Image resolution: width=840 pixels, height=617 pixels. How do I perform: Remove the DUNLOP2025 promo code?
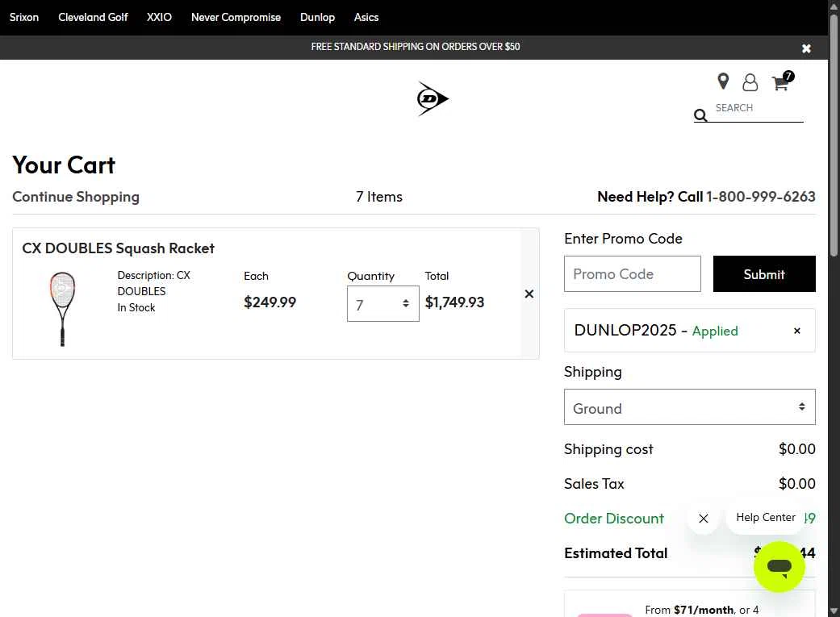796,331
